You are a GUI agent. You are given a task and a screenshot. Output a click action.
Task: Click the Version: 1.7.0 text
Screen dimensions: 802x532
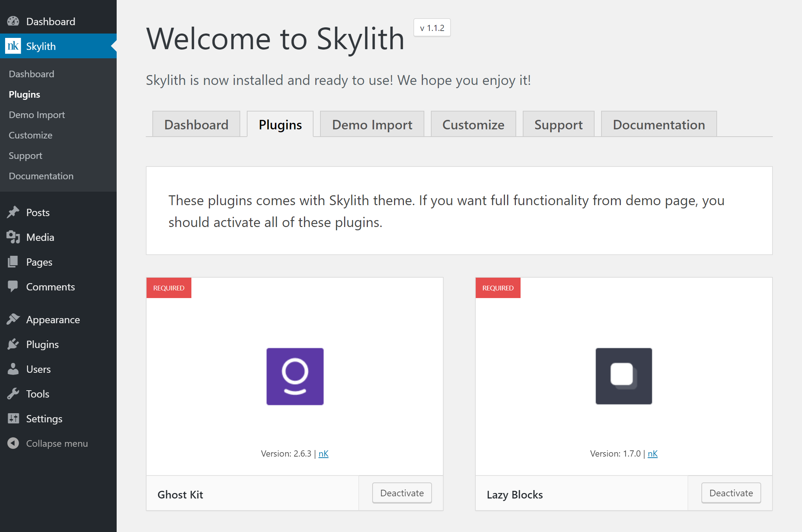click(615, 454)
